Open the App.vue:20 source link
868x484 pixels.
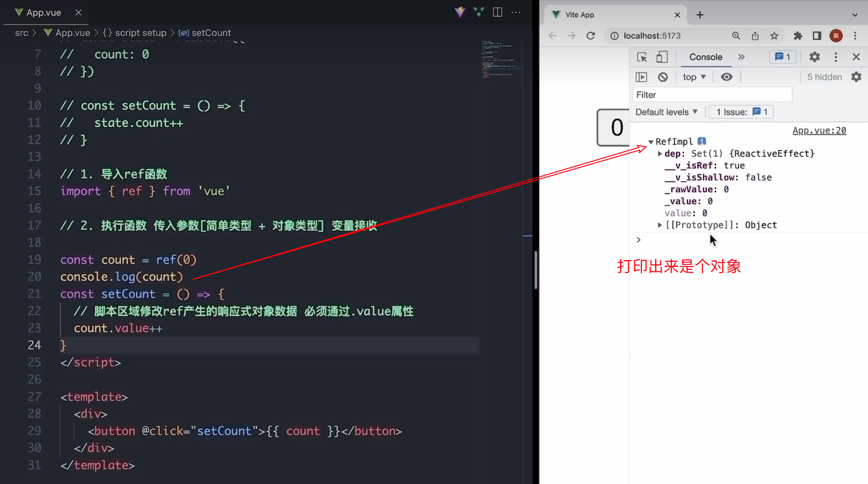click(819, 130)
